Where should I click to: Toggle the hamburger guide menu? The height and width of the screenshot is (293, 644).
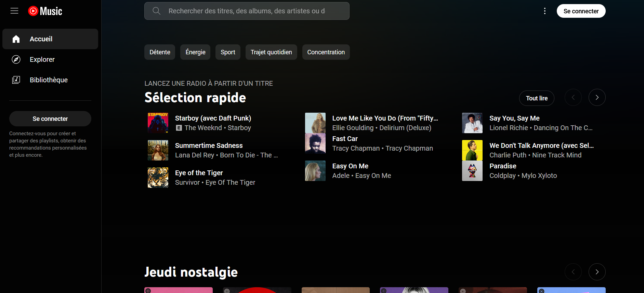(14, 11)
